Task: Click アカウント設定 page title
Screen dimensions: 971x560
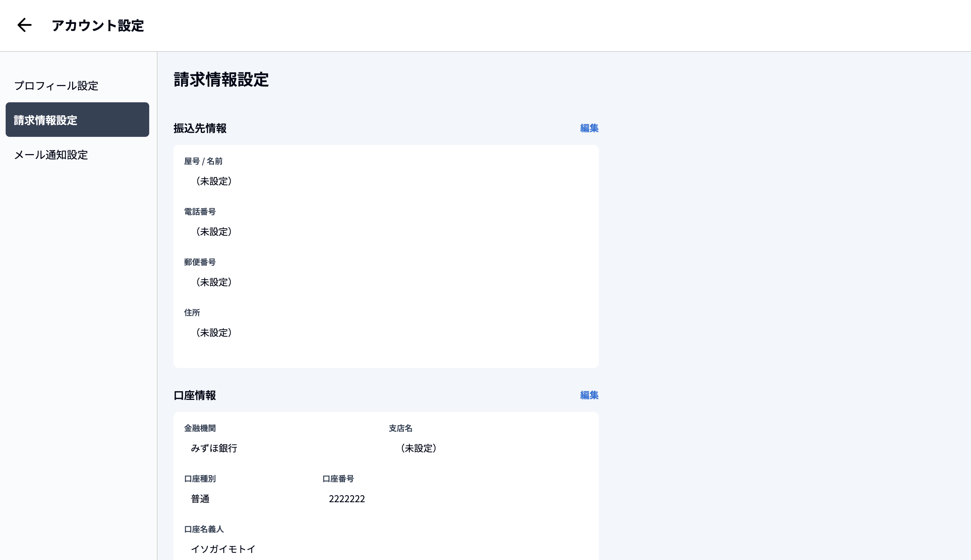Action: (x=98, y=26)
